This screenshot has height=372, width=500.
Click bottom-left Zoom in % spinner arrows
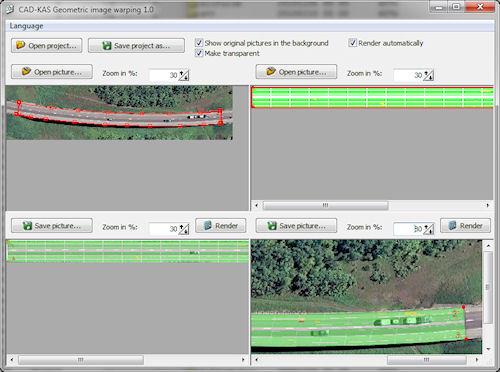(x=184, y=229)
